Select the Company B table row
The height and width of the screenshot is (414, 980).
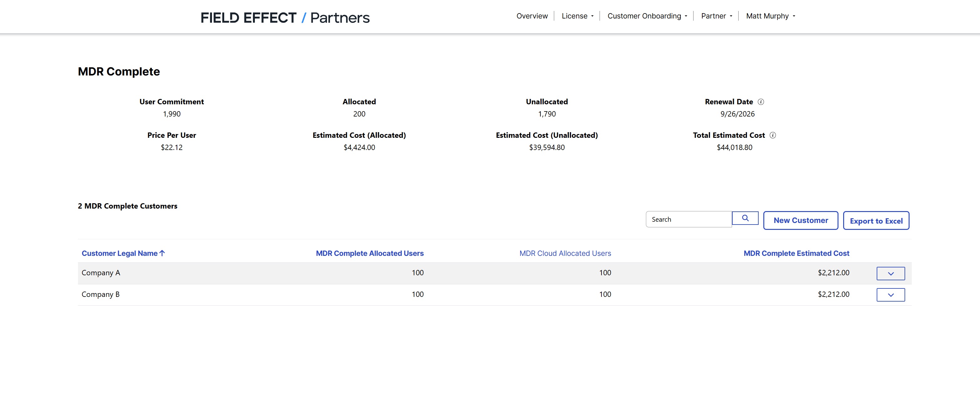click(266, 294)
